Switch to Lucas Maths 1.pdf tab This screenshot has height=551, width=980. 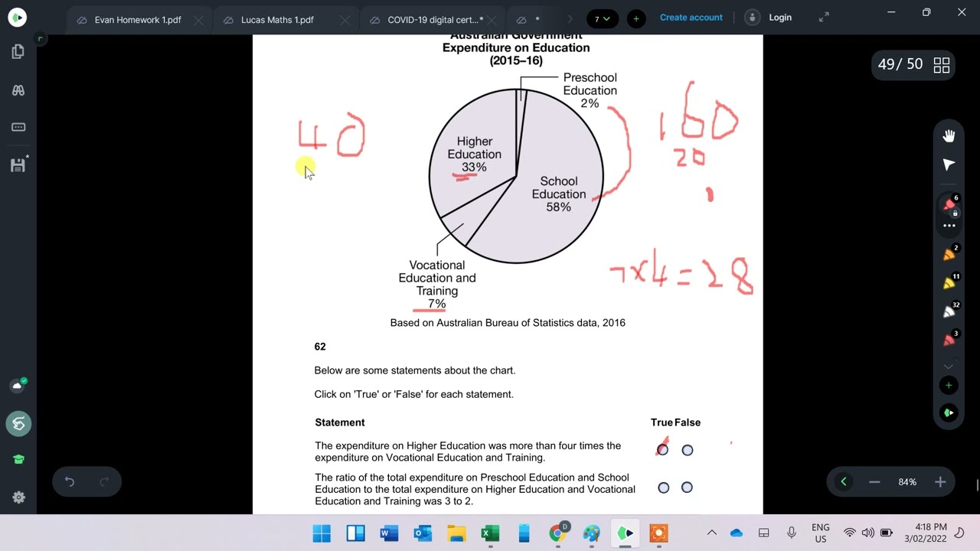pyautogui.click(x=277, y=20)
